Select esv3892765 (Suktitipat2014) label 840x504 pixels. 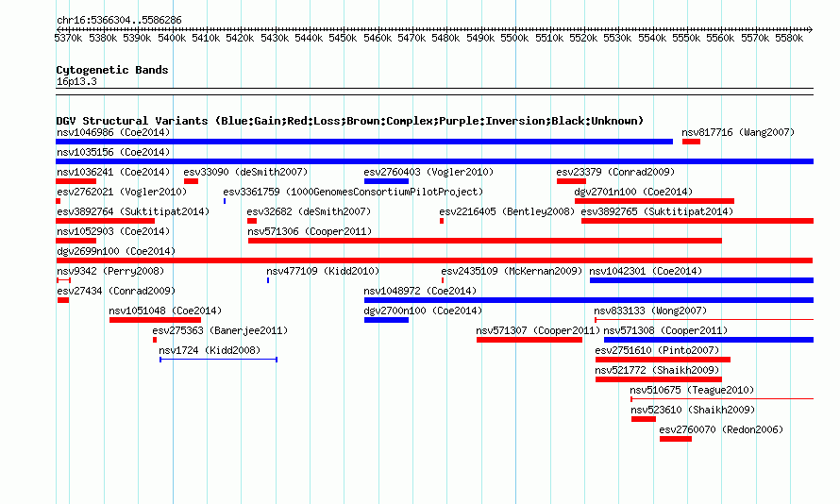click(x=657, y=211)
